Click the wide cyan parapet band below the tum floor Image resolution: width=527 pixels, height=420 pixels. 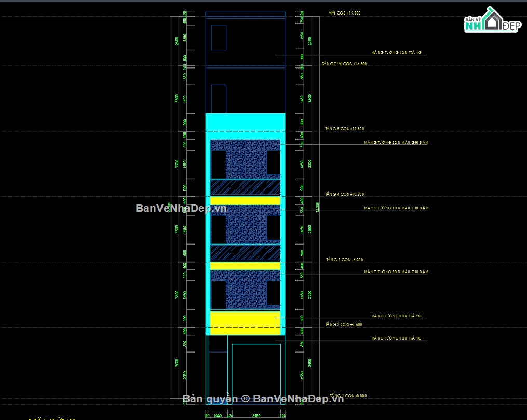tap(246, 123)
